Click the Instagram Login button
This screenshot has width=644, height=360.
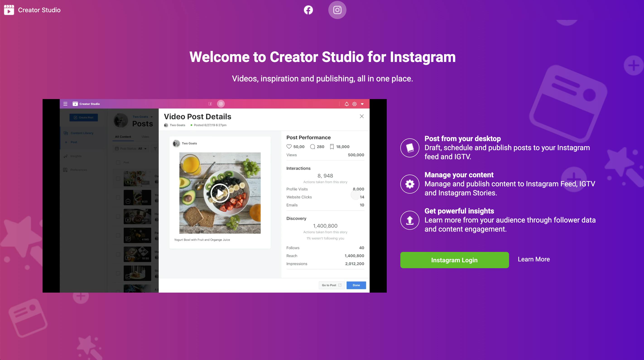point(454,260)
